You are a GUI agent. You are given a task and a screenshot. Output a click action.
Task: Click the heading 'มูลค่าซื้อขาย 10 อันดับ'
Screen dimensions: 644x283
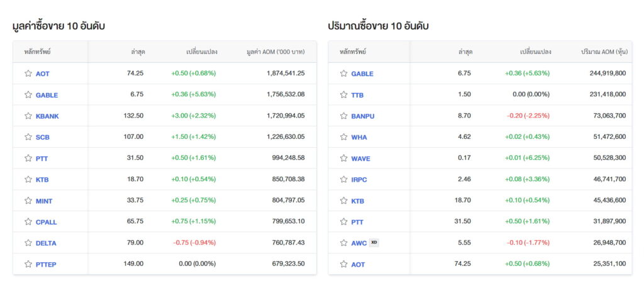[x=58, y=26]
